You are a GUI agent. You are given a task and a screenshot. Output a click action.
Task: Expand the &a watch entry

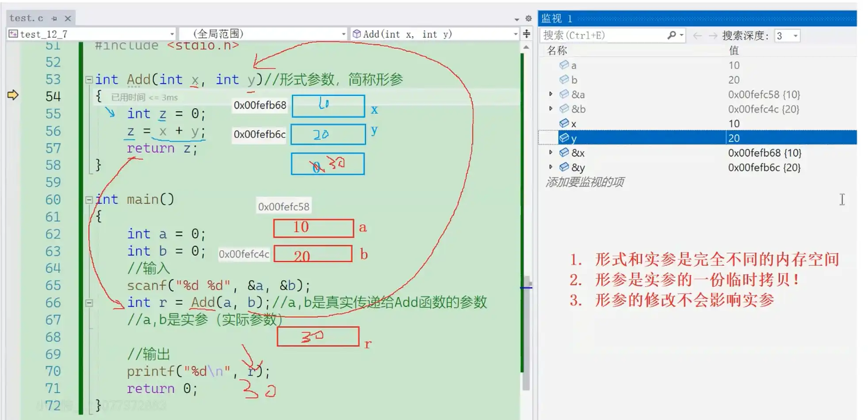pyautogui.click(x=551, y=94)
